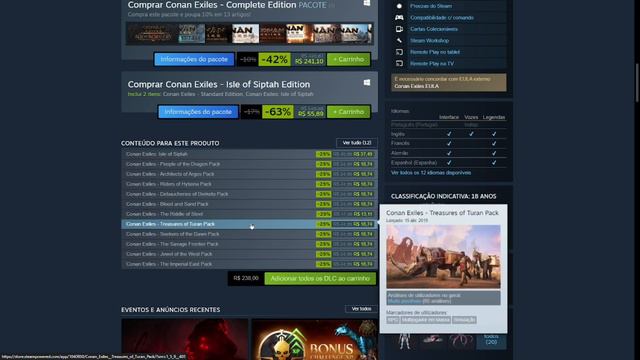This screenshot has height=360, width=640.
Task: Add all DLC to cart
Action: click(320, 278)
